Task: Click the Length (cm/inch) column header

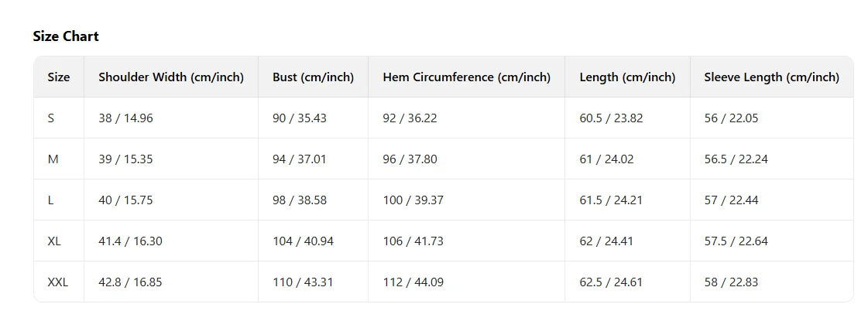Action: tap(627, 77)
